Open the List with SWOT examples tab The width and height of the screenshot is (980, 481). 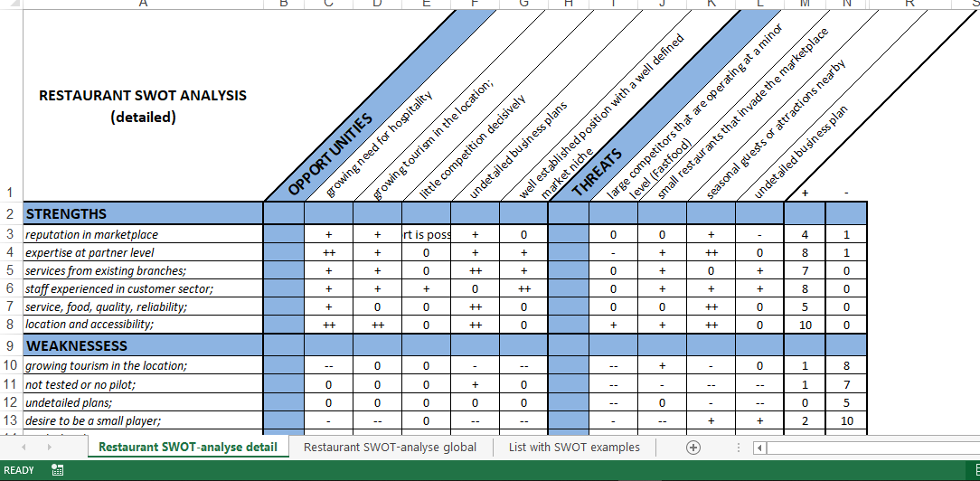coord(574,447)
